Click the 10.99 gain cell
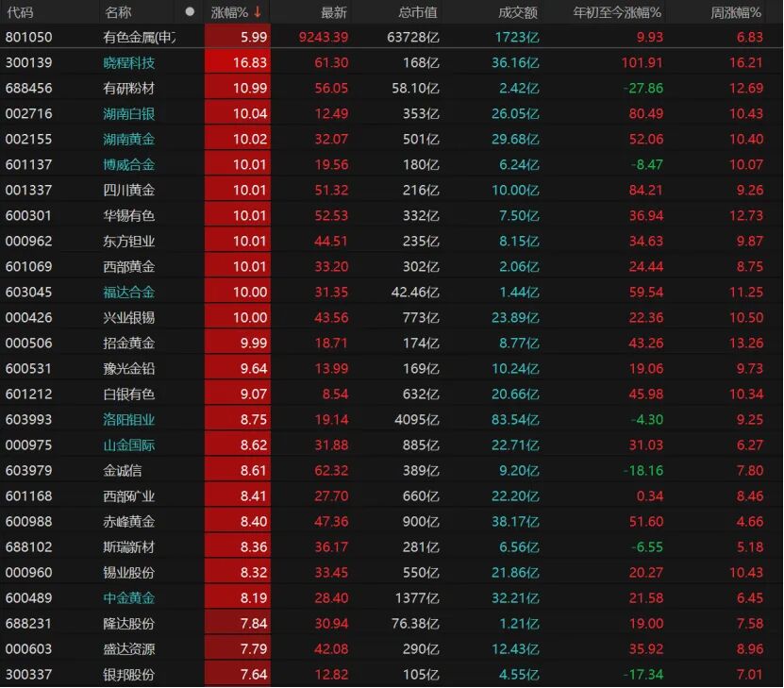This screenshot has height=688, width=784. (238, 88)
